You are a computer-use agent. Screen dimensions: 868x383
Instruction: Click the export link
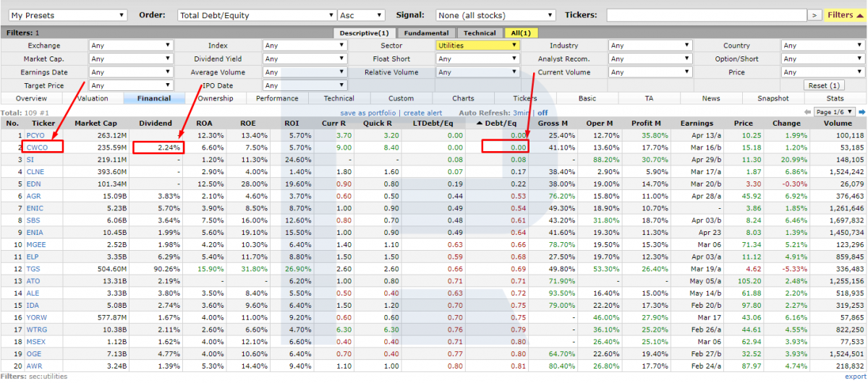click(855, 376)
